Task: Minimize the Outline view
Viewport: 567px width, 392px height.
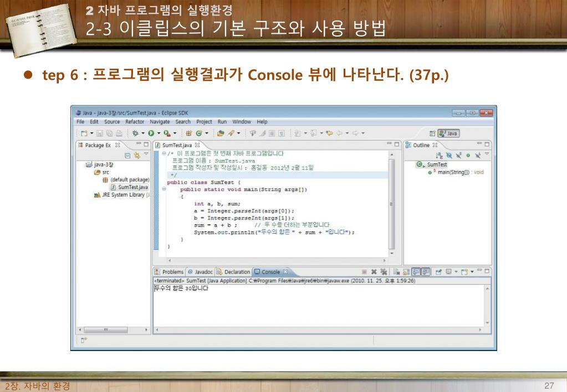Action: [x=480, y=144]
